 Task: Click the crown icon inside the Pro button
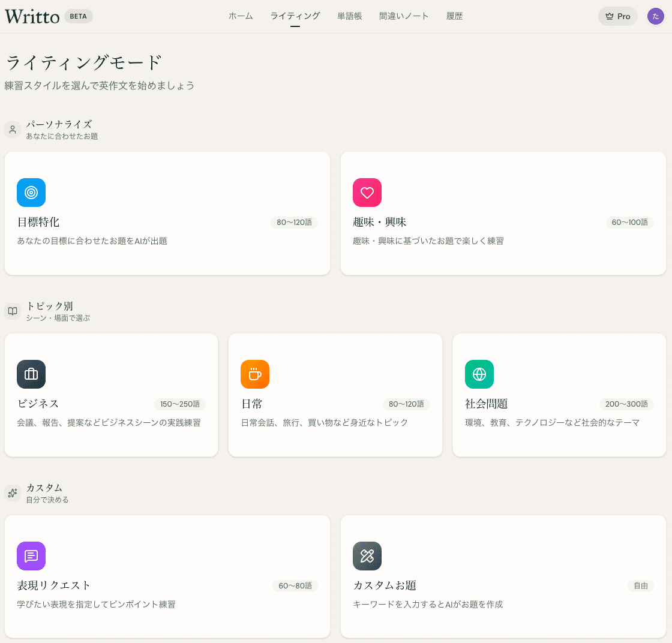[608, 16]
